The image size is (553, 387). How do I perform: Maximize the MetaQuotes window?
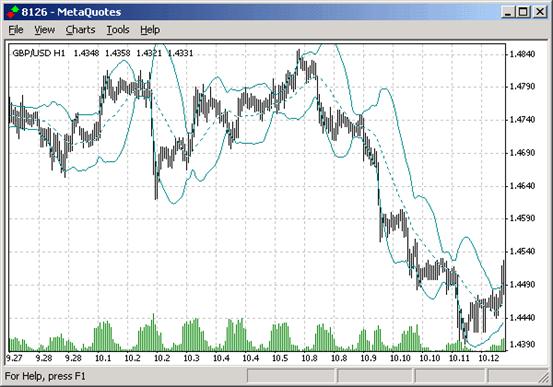523,12
